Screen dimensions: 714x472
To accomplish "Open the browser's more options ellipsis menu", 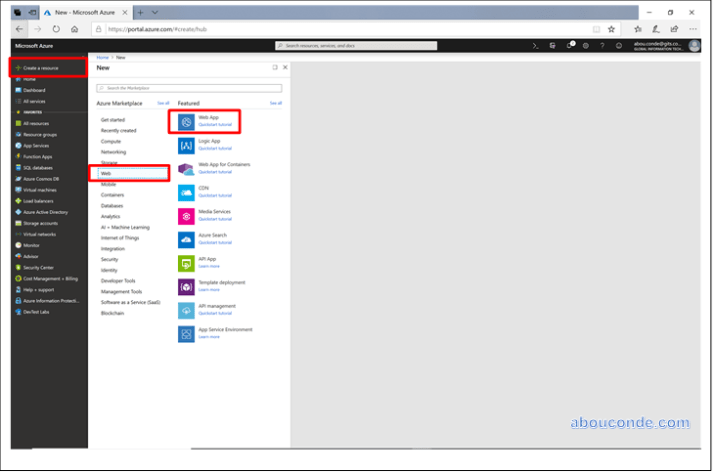I will (x=693, y=29).
